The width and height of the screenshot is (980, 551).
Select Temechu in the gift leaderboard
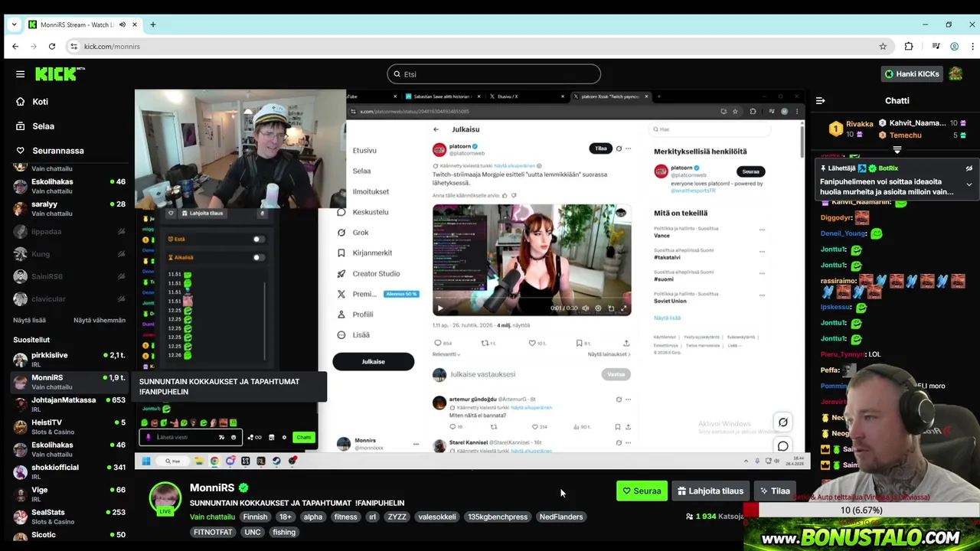[905, 135]
